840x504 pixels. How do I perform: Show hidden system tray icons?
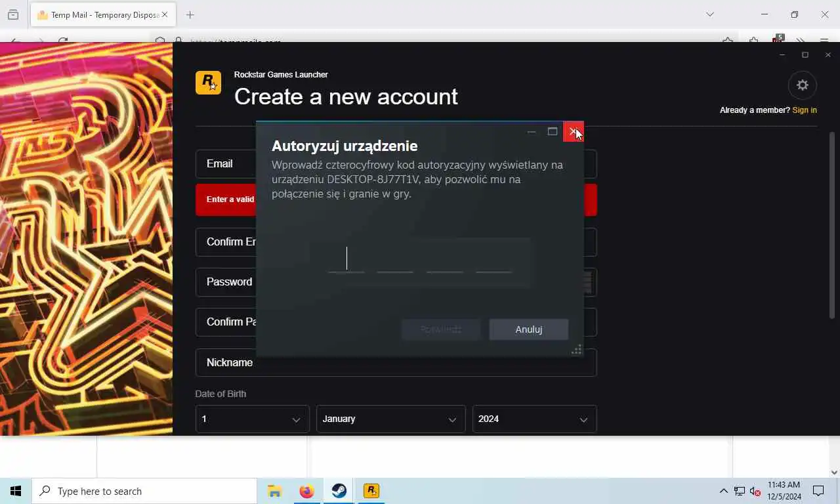pyautogui.click(x=724, y=491)
